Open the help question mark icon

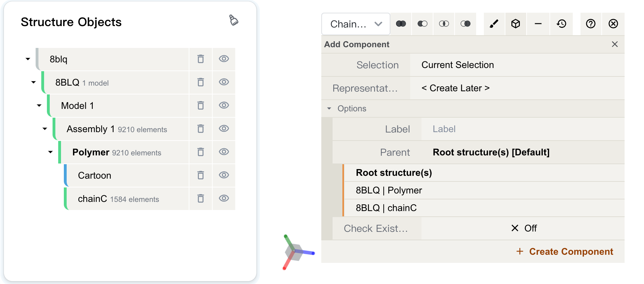click(591, 24)
